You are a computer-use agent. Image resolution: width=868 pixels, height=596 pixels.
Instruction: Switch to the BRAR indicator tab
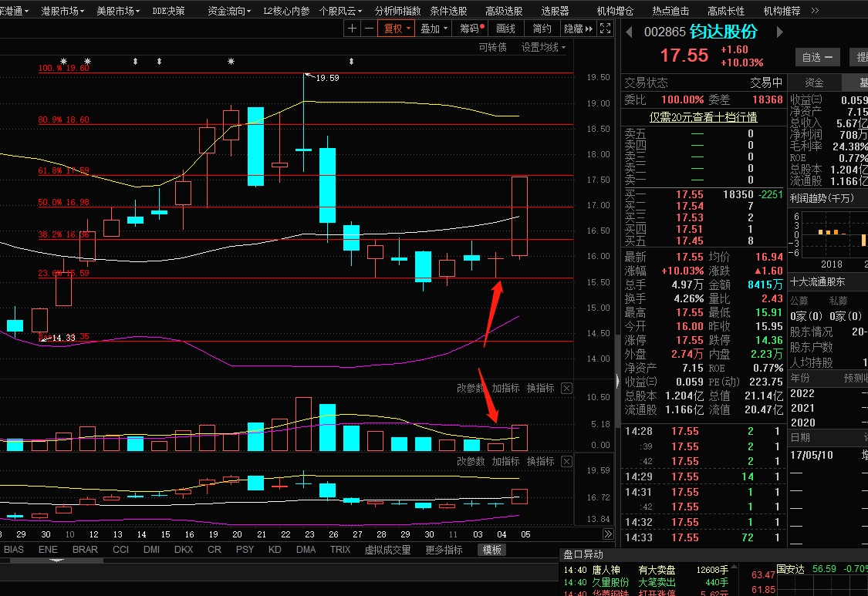pos(85,550)
